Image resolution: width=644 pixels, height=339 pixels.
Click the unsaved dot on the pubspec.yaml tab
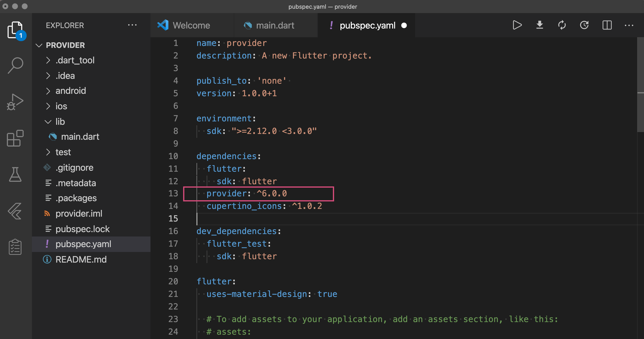(404, 25)
